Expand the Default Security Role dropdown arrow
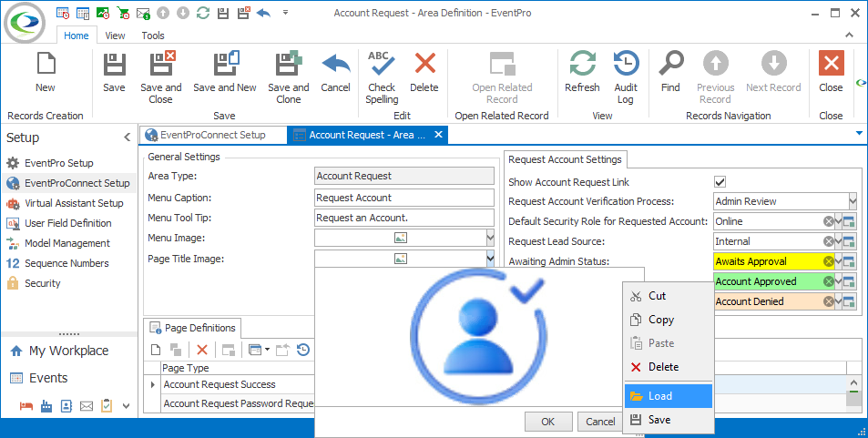 [x=838, y=221]
